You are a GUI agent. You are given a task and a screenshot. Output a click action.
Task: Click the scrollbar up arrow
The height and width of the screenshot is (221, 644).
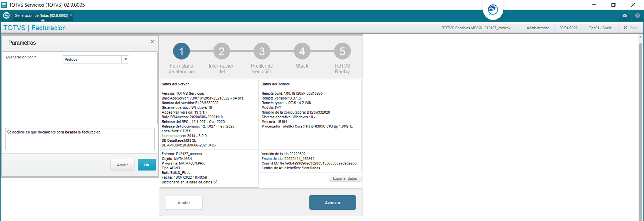(641, 37)
